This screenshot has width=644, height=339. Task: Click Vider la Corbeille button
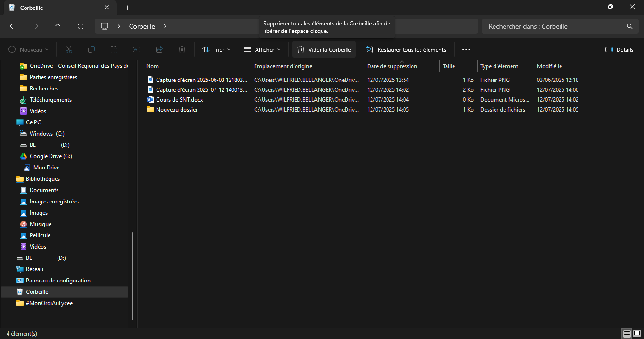pyautogui.click(x=324, y=50)
